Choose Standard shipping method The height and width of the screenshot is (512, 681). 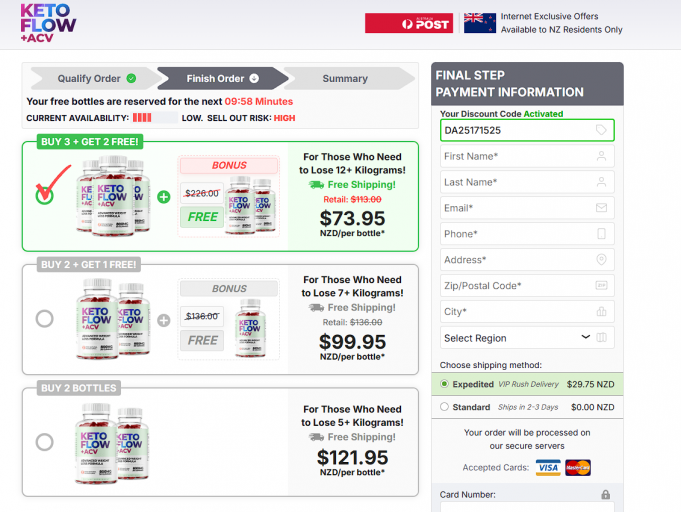445,407
